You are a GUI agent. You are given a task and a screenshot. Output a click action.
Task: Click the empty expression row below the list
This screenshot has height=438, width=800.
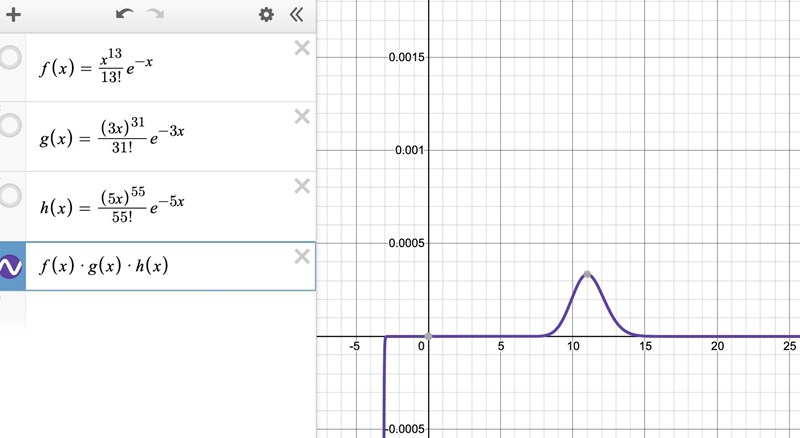(160, 310)
